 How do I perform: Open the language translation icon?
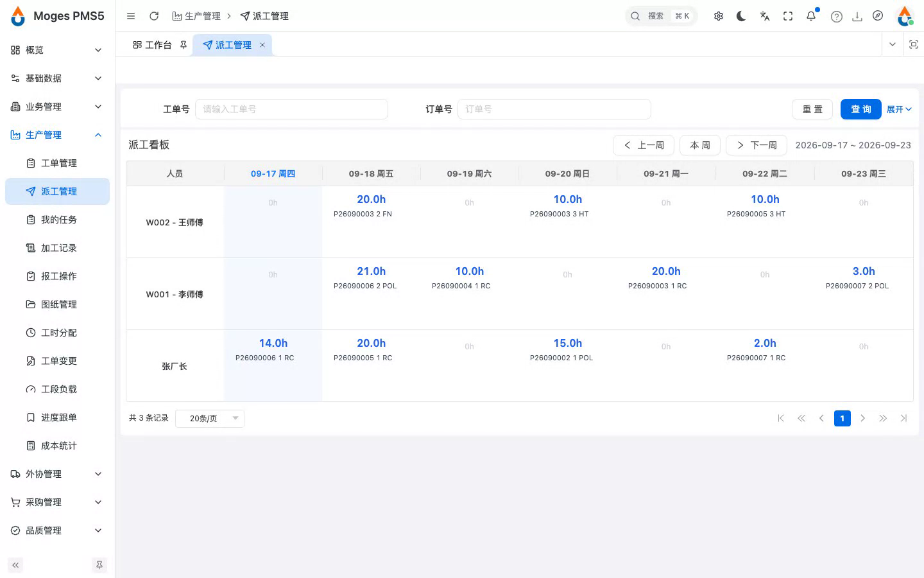coord(765,16)
